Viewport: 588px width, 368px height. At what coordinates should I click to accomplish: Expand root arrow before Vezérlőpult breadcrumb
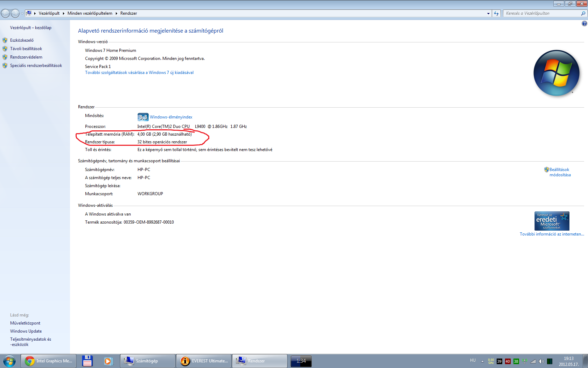point(35,13)
